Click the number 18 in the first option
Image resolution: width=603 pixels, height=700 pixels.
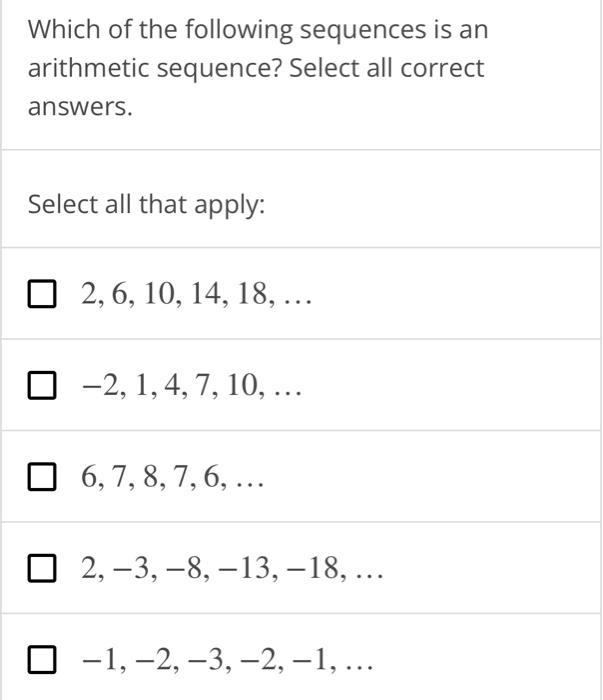[x=253, y=294]
